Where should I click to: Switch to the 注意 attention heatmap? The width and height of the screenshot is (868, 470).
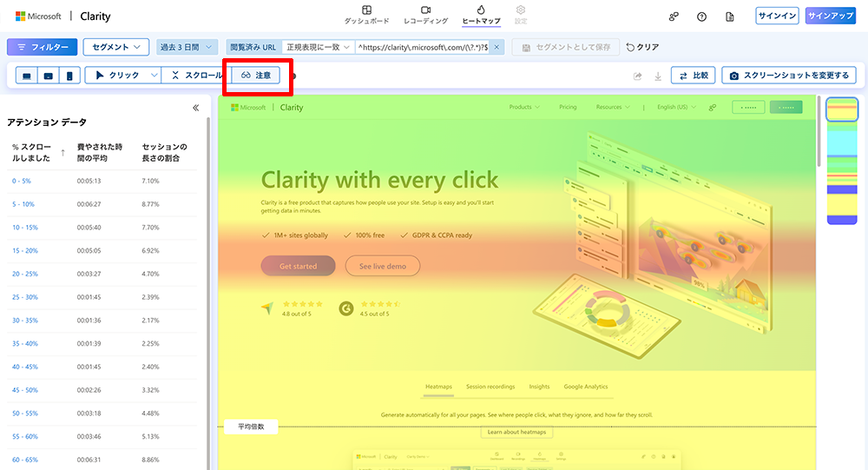coord(256,76)
